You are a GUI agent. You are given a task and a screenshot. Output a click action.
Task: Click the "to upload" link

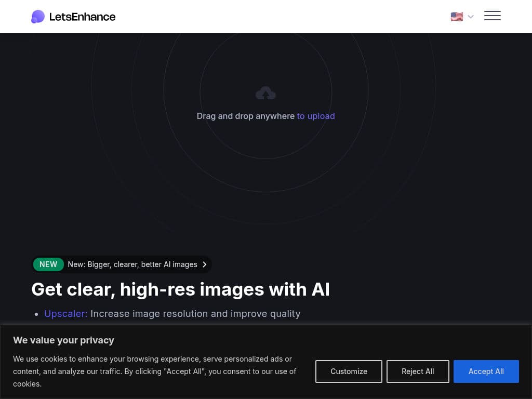(315, 116)
